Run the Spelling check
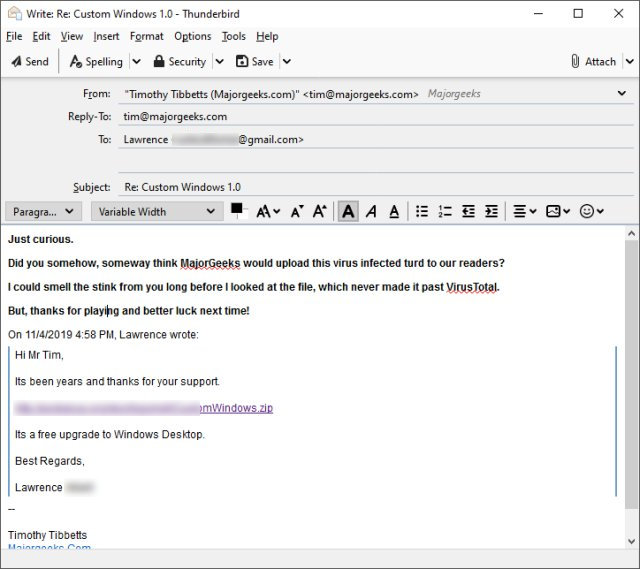This screenshot has height=569, width=640. coord(96,62)
